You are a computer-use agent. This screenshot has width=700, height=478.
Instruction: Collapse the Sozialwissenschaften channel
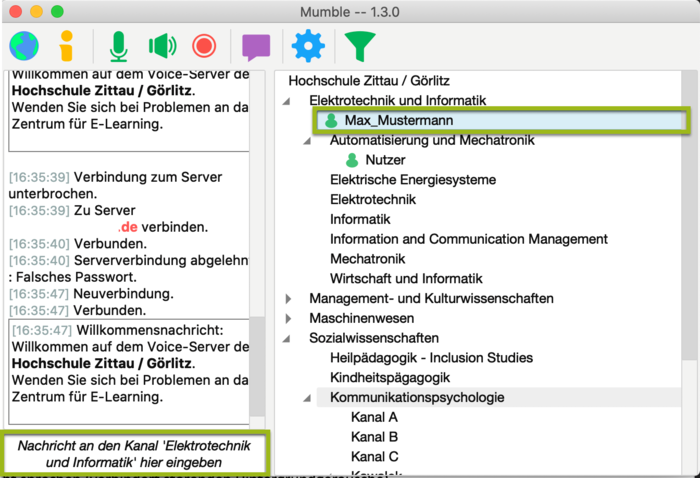point(287,339)
